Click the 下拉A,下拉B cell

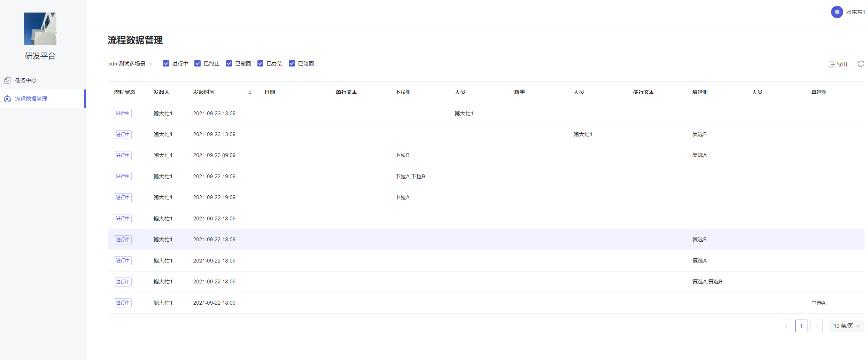tap(410, 177)
